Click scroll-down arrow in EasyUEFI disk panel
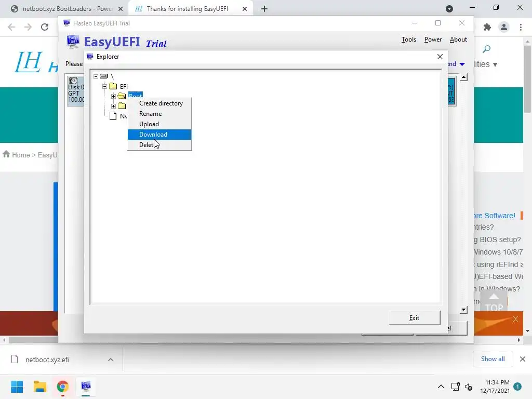The width and height of the screenshot is (532, 399). pyautogui.click(x=464, y=310)
